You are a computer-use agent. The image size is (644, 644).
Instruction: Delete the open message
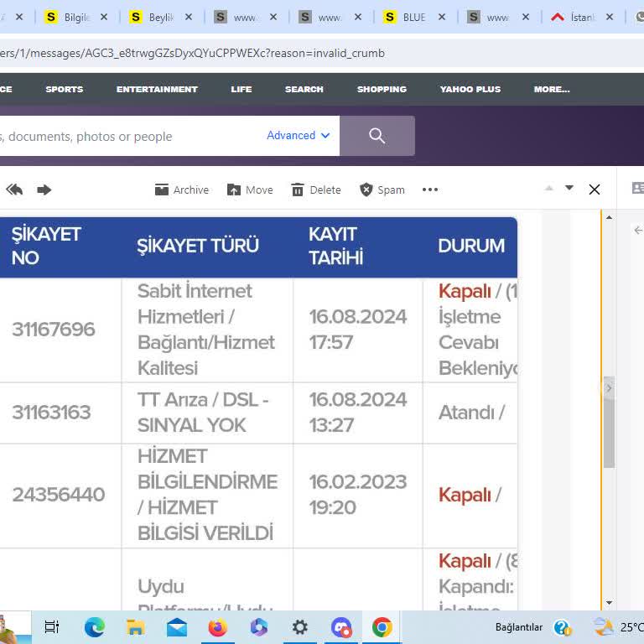[316, 190]
